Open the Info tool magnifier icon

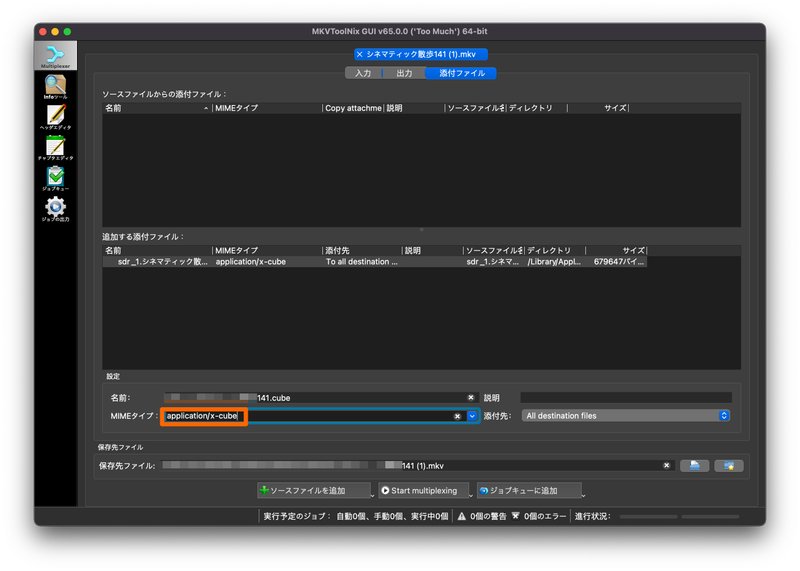tap(56, 86)
